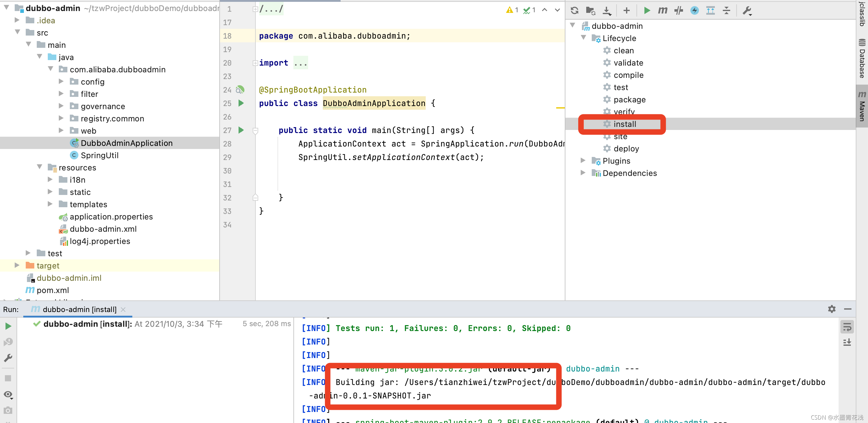The image size is (868, 423).
Task: Run Maven build with green play icon
Action: tap(647, 10)
